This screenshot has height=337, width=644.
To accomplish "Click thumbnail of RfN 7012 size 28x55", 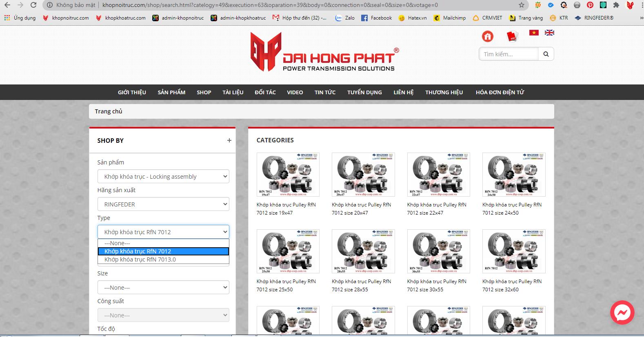I will coord(363,251).
